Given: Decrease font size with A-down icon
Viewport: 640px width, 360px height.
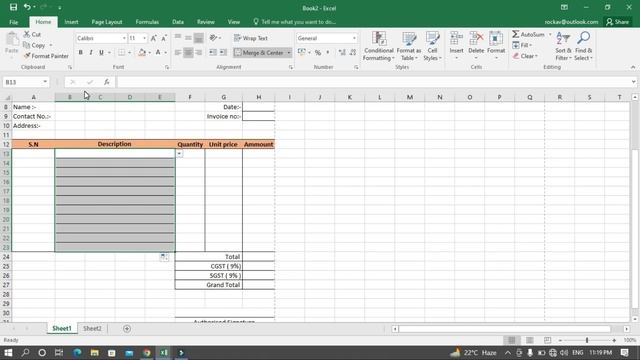Looking at the screenshot, I should click(164, 38).
